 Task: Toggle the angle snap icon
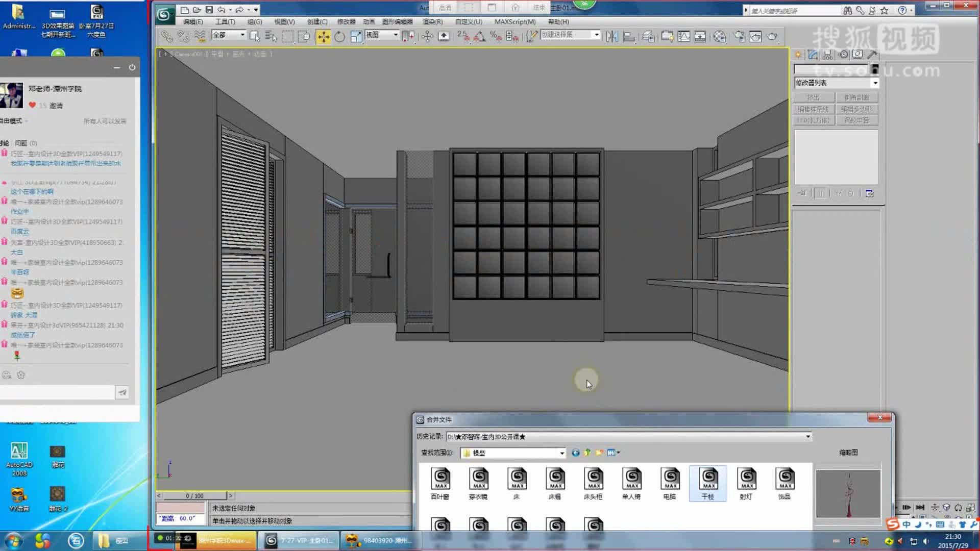pyautogui.click(x=479, y=36)
